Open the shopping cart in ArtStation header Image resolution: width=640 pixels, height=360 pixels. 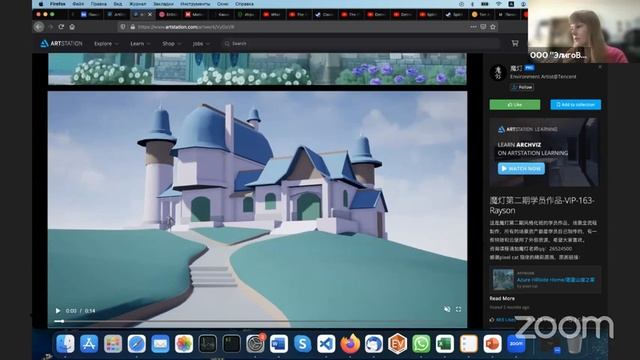click(x=515, y=43)
